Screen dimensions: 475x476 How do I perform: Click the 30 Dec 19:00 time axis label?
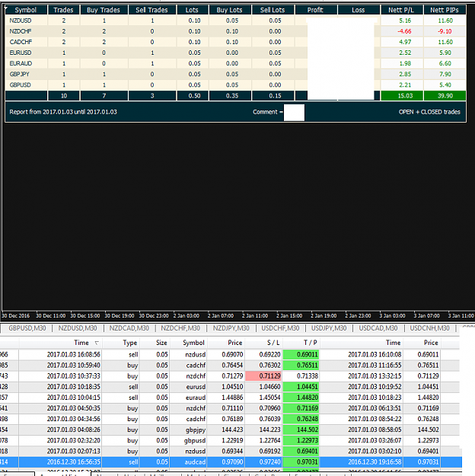point(120,316)
